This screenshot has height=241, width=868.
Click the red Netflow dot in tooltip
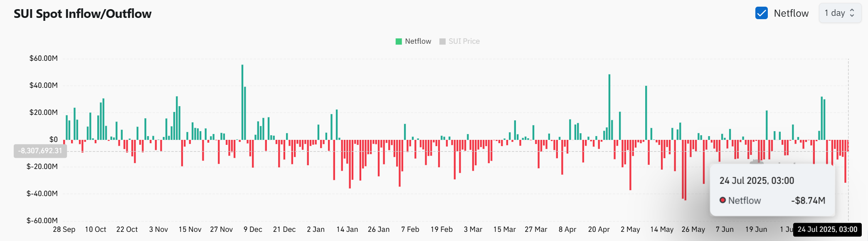pos(723,200)
